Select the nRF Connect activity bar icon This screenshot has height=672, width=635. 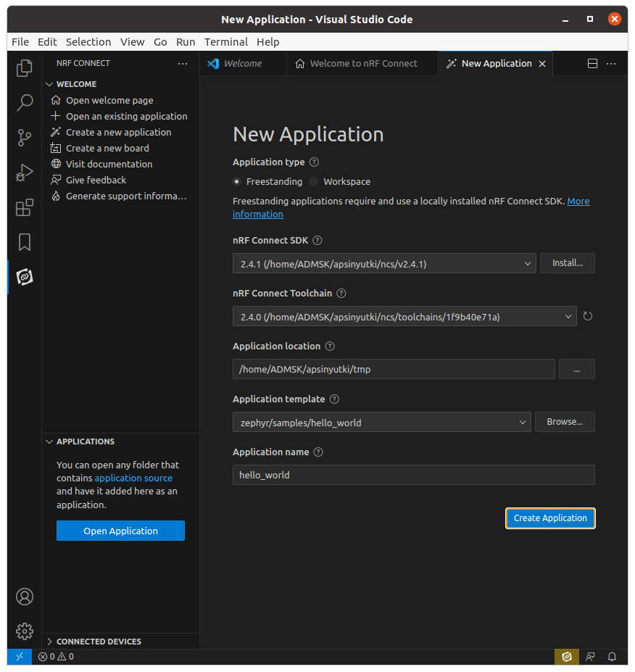[x=25, y=277]
